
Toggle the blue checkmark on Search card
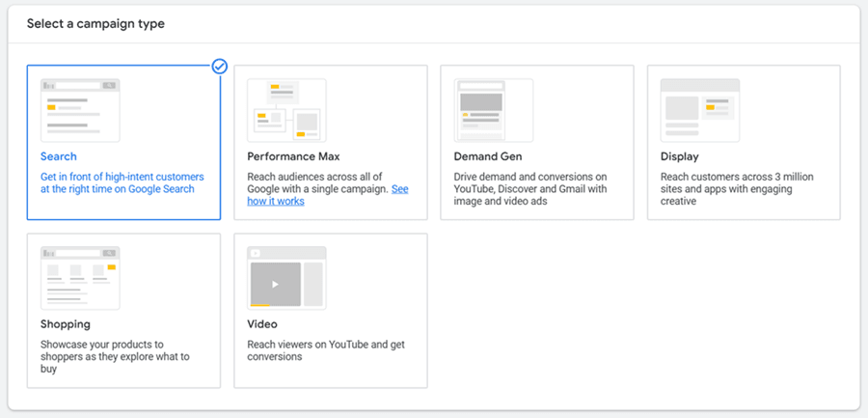(220, 67)
